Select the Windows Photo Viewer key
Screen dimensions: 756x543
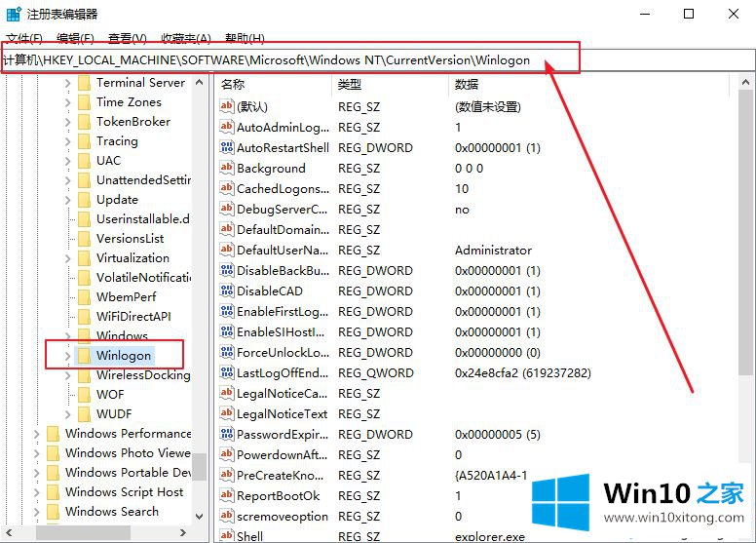click(x=128, y=452)
